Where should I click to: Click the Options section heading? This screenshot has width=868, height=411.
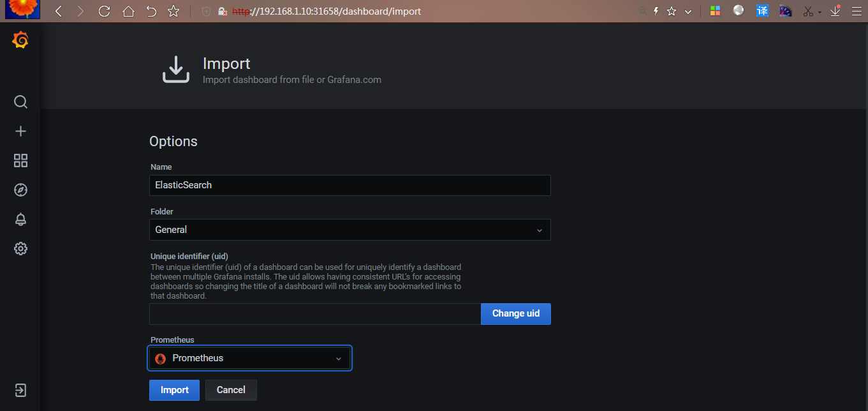click(173, 141)
